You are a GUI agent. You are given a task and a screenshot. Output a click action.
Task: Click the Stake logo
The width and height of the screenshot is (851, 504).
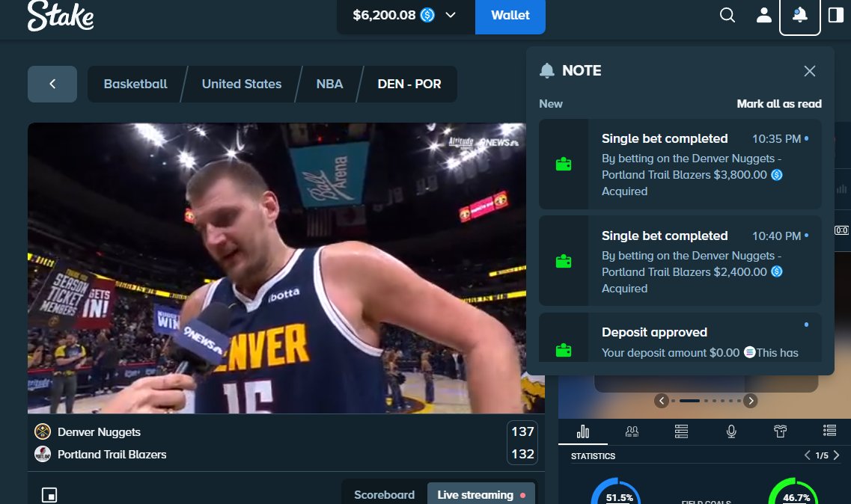tap(60, 16)
